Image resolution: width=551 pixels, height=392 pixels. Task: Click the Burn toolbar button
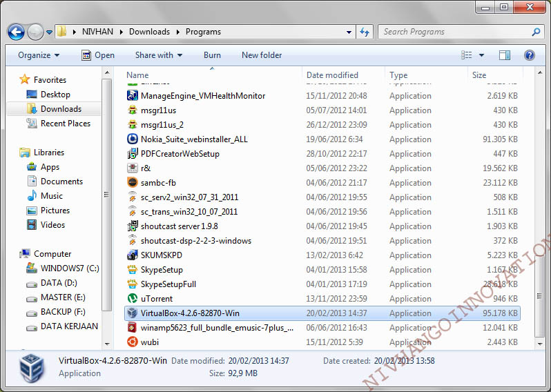(212, 55)
